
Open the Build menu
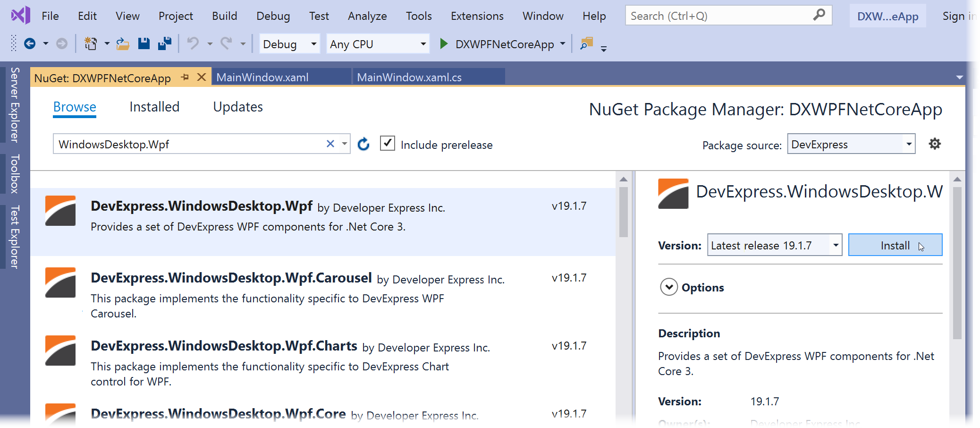tap(224, 16)
